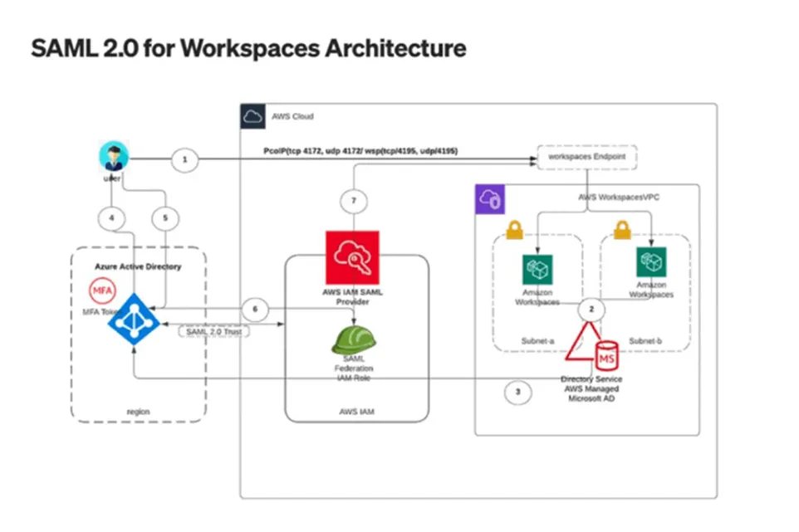The width and height of the screenshot is (799, 532).
Task: Click the Amazon Workspaces icon in Subnet-b
Action: tap(651, 262)
